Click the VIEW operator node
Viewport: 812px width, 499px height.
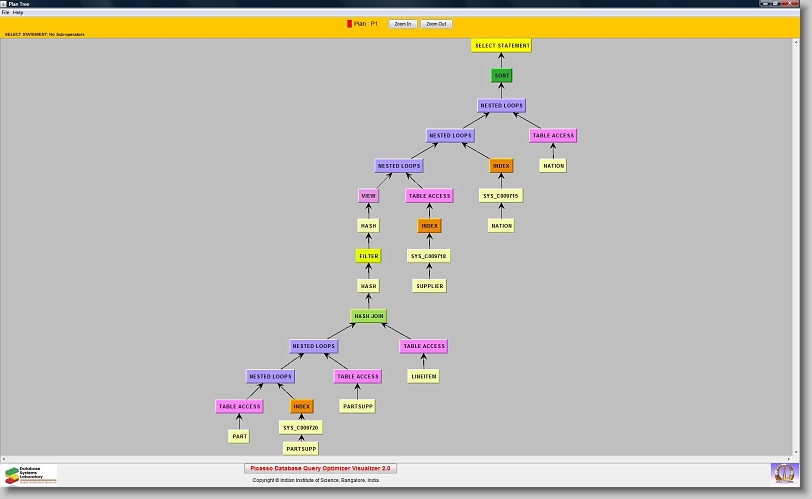pos(369,196)
